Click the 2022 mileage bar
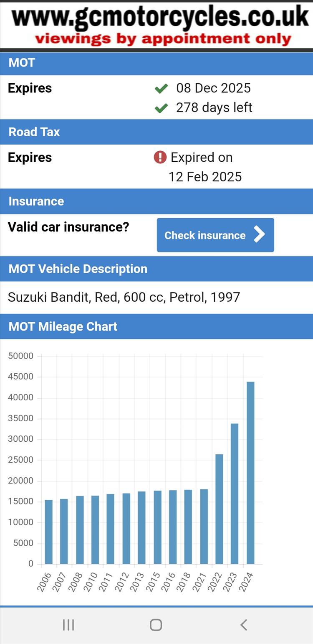This screenshot has width=313, height=644. (x=219, y=509)
